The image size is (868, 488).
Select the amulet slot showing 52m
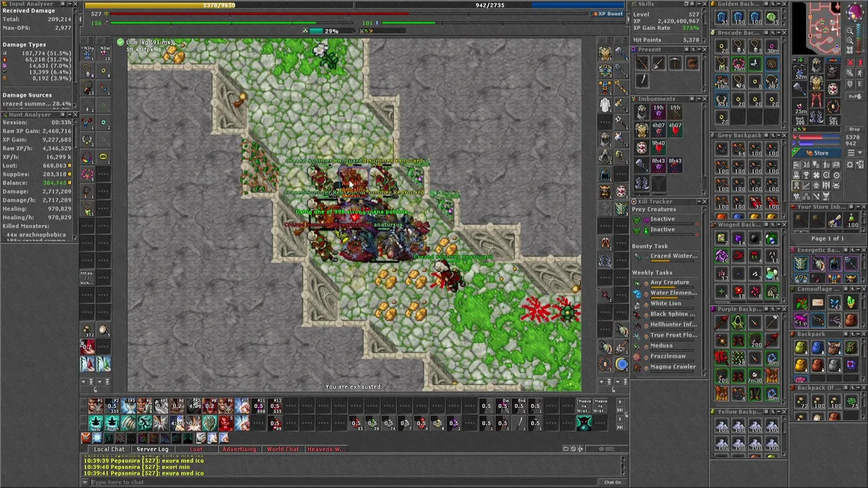800,70
